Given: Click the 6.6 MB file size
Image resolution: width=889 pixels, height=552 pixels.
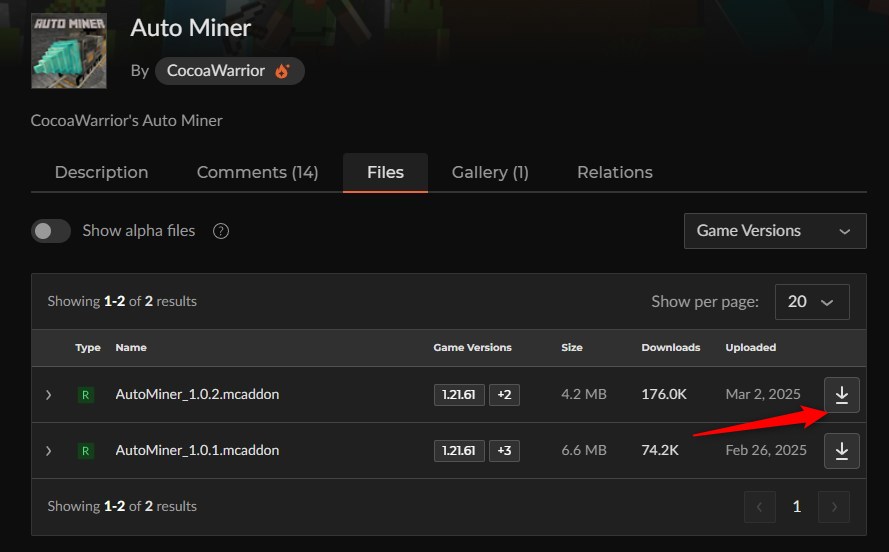Looking at the screenshot, I should [584, 451].
